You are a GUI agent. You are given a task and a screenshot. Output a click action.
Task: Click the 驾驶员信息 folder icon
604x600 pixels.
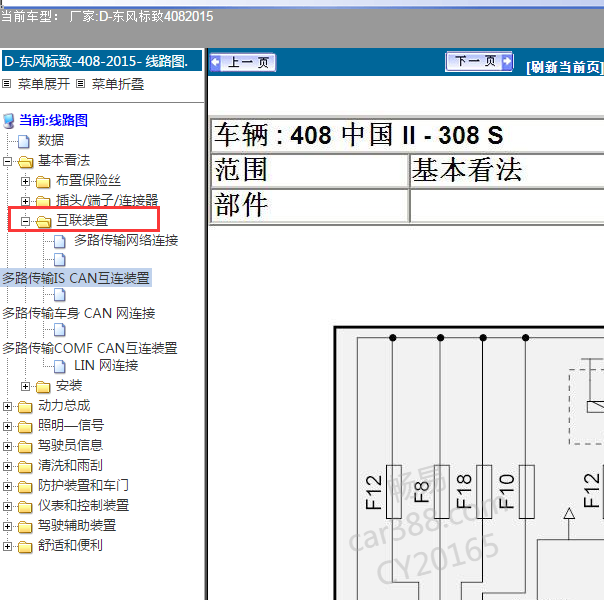point(25,446)
